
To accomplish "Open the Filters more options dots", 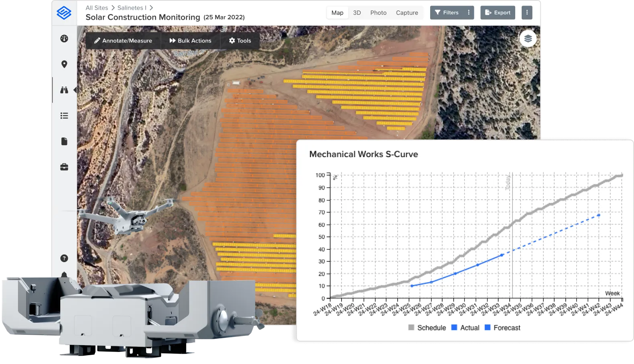I will coord(469,12).
